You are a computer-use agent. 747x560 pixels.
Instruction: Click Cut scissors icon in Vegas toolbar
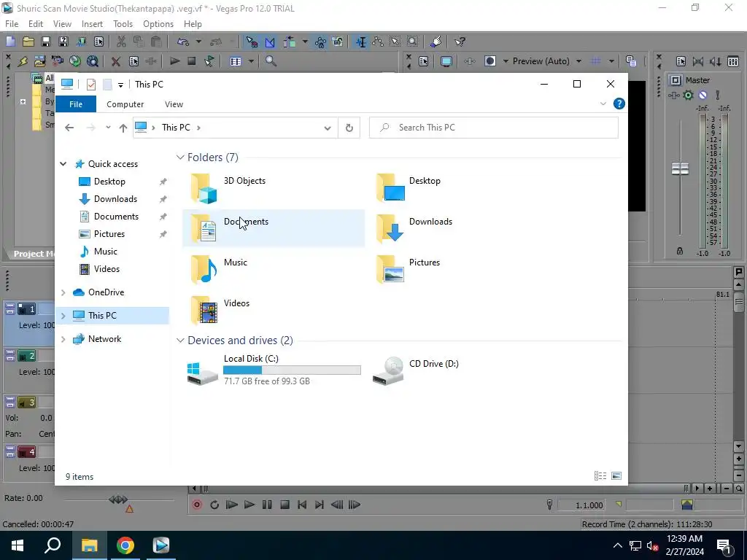pos(122,42)
